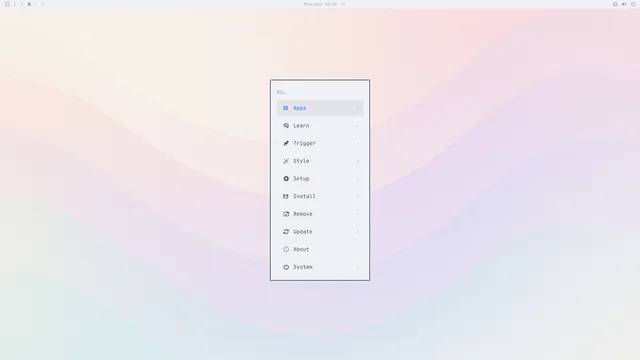Click the leftmost menu icon in top bar
This screenshot has width=640, height=360.
(7, 4)
